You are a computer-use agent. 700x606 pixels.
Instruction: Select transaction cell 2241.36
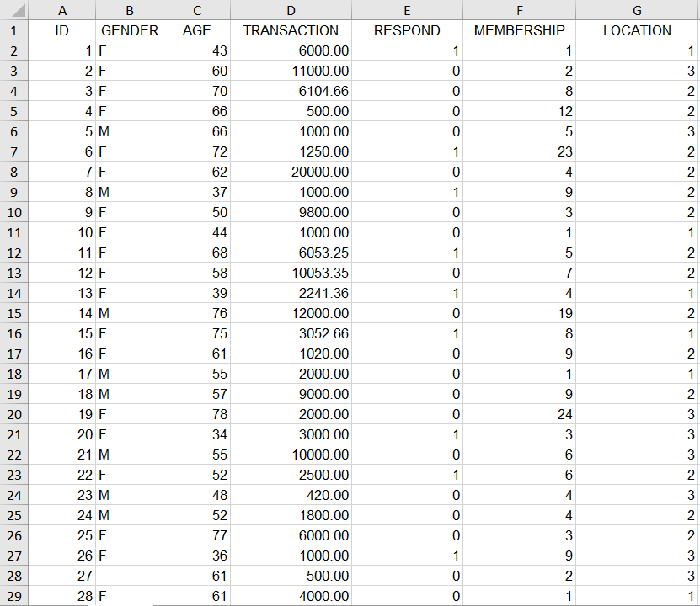pyautogui.click(x=291, y=293)
